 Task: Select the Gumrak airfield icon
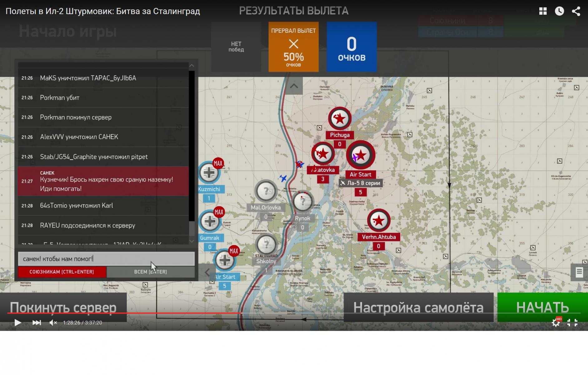[210, 221]
